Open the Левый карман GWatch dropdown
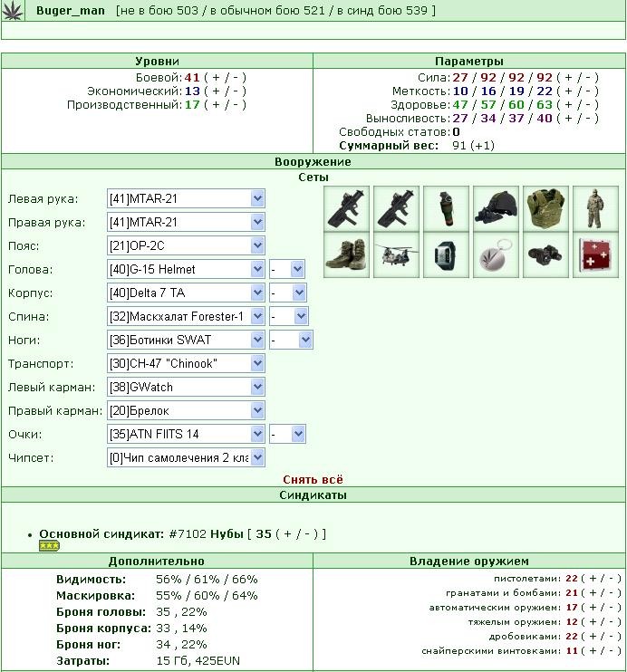This screenshot has width=627, height=672. pos(186,388)
